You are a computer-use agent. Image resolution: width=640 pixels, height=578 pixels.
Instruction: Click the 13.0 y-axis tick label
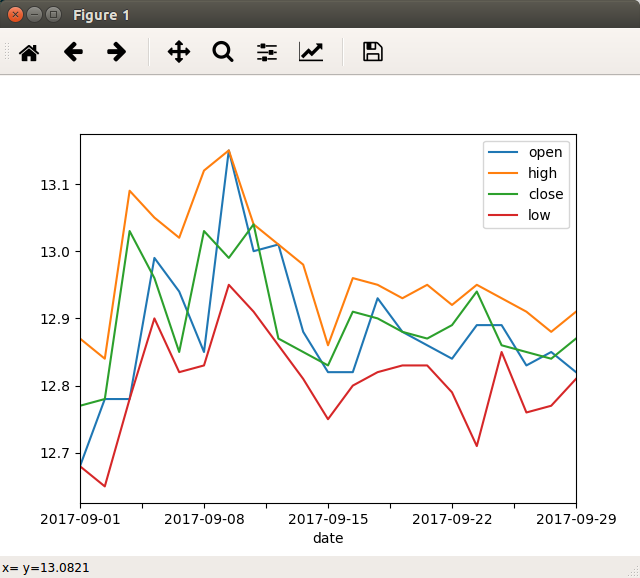(55, 252)
